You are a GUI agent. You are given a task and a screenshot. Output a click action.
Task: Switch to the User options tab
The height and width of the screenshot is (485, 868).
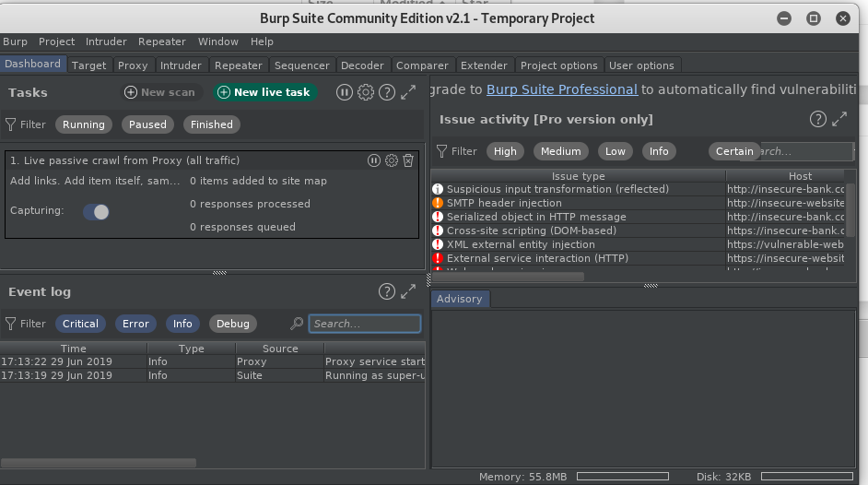click(641, 65)
